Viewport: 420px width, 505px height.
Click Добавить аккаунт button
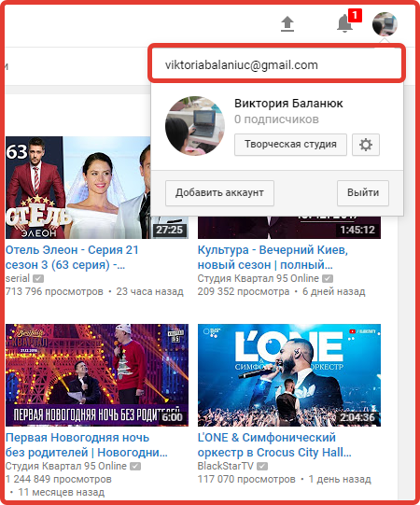pos(219,193)
